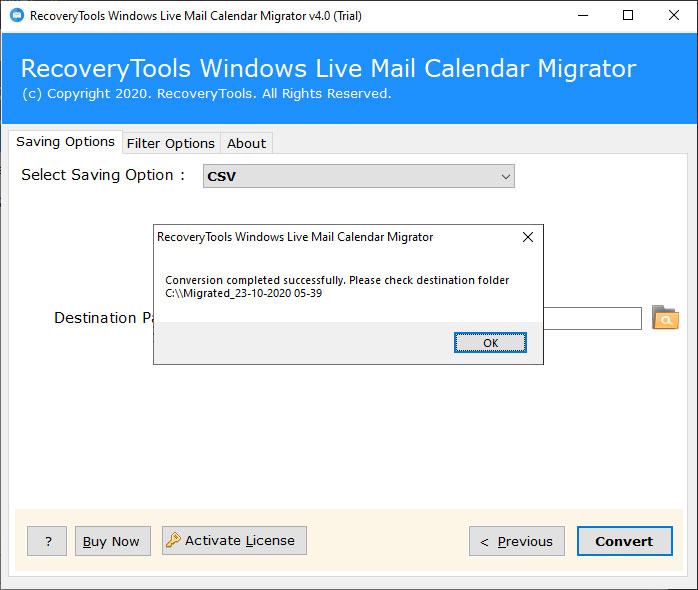Image resolution: width=698 pixels, height=590 pixels.
Task: Click the 'Select Saving Option :' label
Action: click(103, 175)
